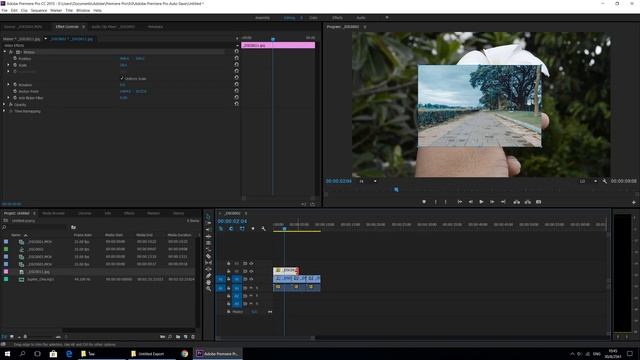Click Program monitor current timecode 00:00:02:04
Viewport: 640px width, 360px height.
click(338, 181)
